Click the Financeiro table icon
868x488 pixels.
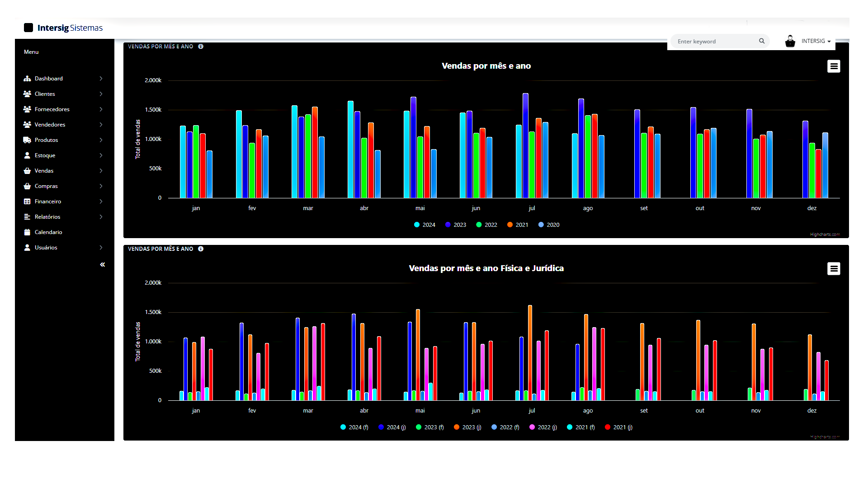pos(27,202)
